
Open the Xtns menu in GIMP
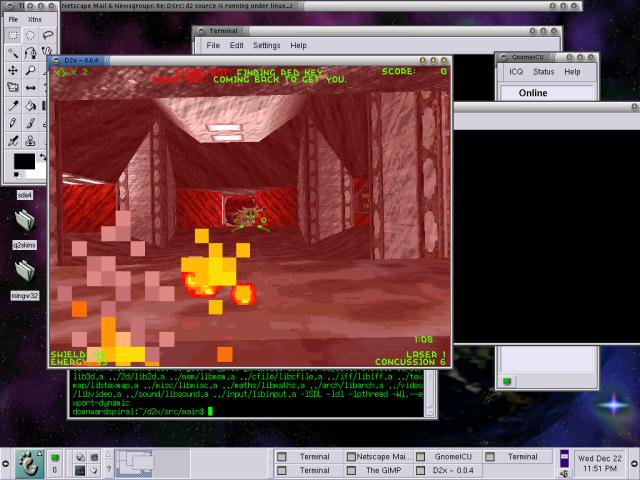(x=36, y=18)
